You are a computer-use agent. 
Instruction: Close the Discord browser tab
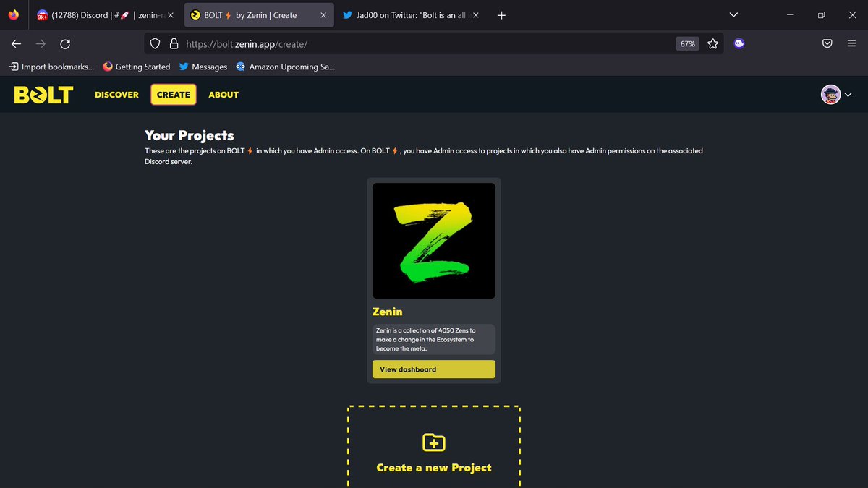point(171,15)
